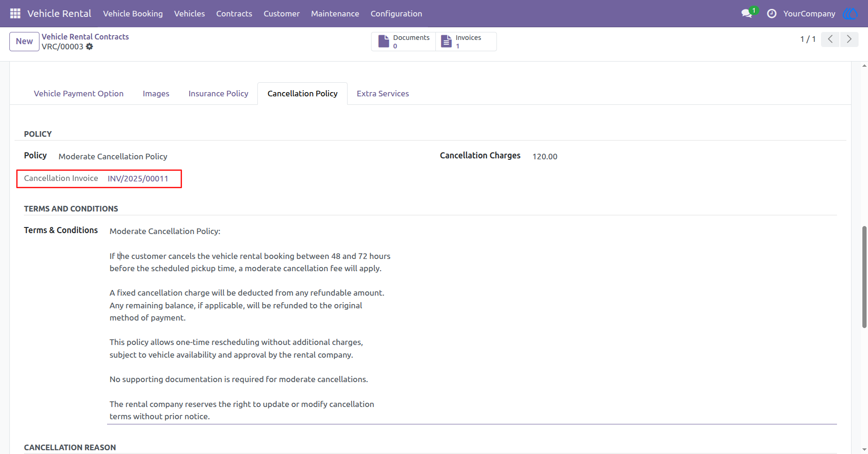This screenshot has width=868, height=454.
Task: Open the Maintenance menu
Action: coord(335,14)
